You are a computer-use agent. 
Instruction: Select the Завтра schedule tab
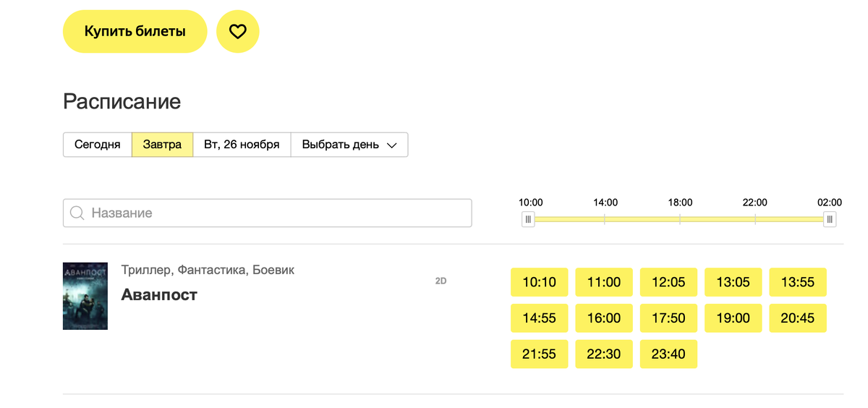coord(162,145)
